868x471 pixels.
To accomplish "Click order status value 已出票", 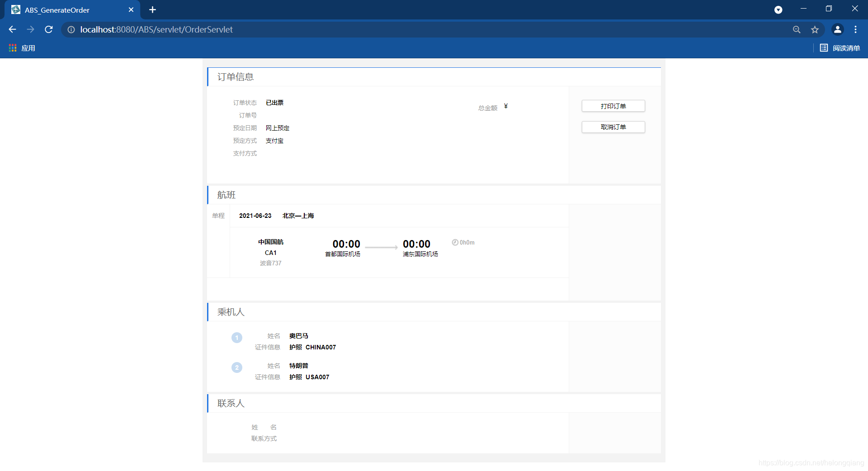I will point(274,103).
